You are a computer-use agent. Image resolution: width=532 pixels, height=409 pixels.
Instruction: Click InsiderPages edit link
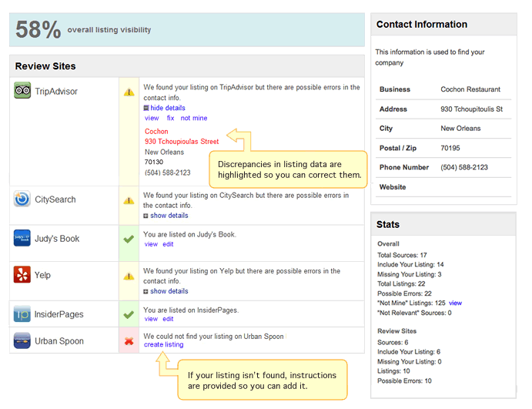click(168, 319)
